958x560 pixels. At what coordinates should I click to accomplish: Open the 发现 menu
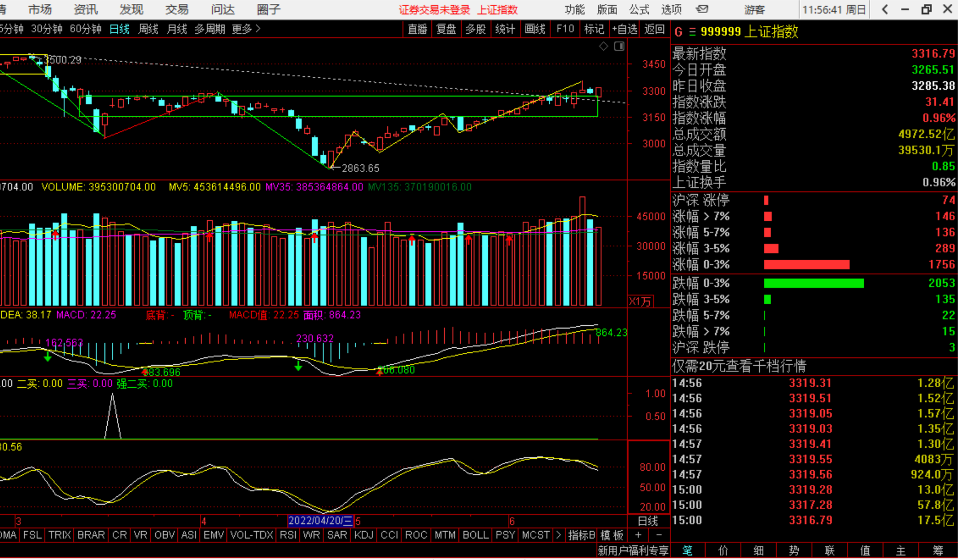point(131,9)
